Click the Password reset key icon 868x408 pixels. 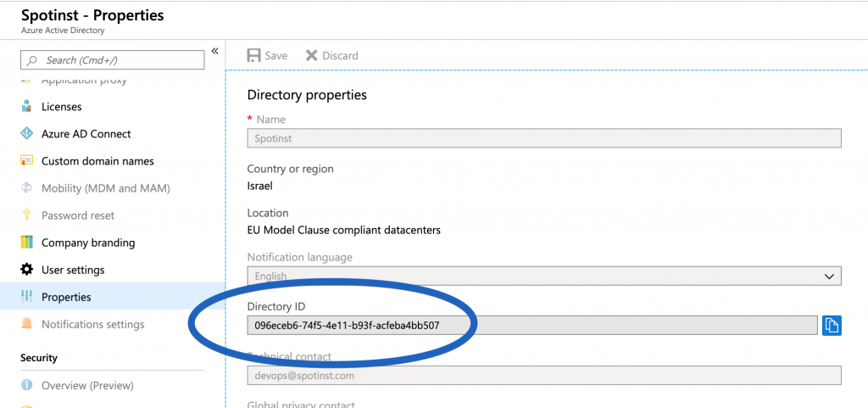click(26, 215)
